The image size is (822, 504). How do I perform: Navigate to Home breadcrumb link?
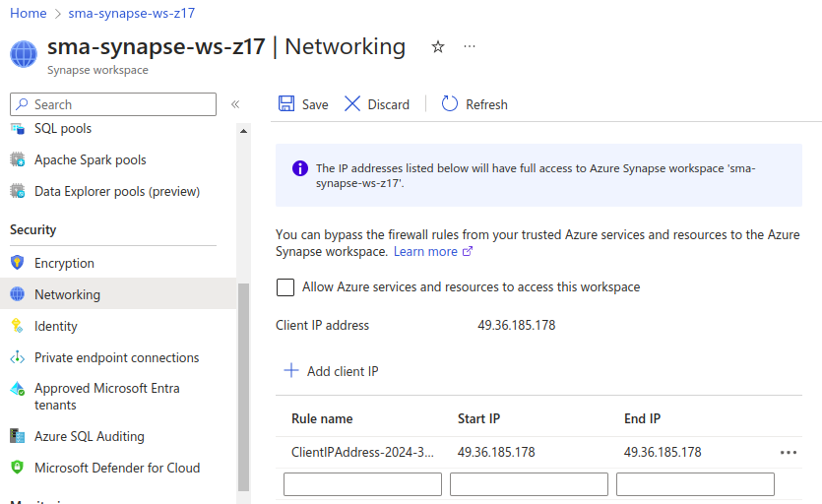[x=29, y=13]
